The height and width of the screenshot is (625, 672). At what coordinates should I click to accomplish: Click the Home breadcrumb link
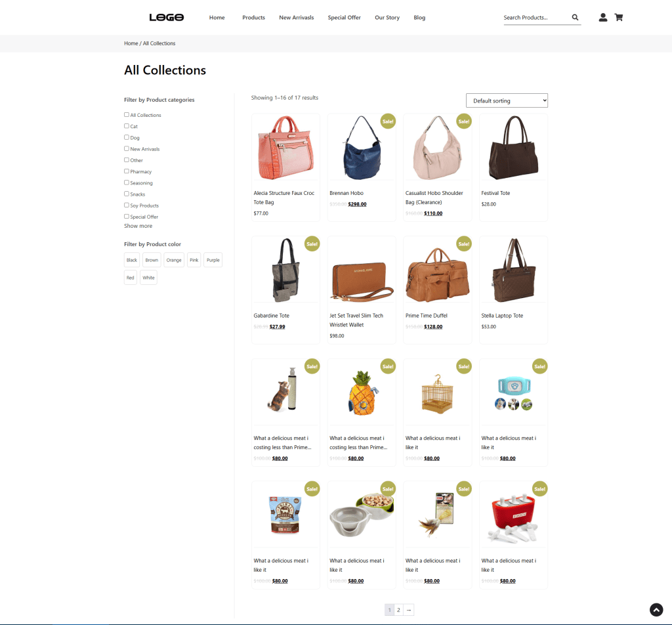coord(131,43)
